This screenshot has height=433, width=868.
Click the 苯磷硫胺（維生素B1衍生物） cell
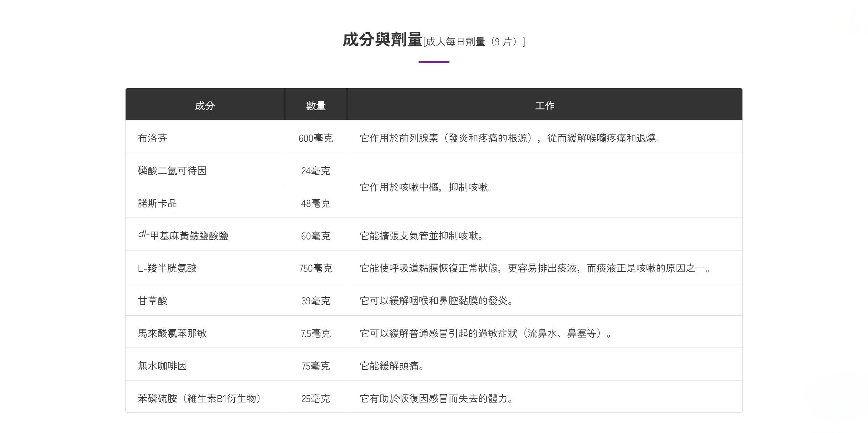200,398
